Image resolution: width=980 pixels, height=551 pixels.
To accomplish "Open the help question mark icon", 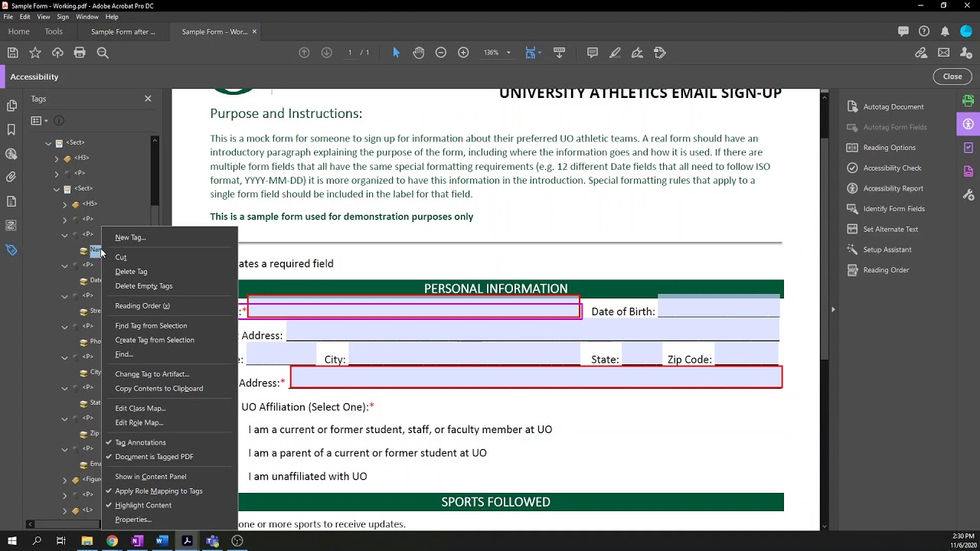I will tap(924, 31).
